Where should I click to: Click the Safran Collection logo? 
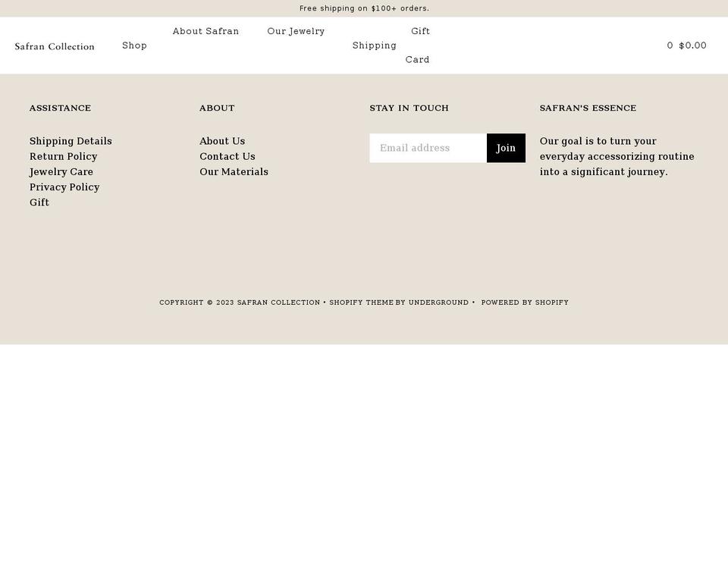[x=55, y=45]
